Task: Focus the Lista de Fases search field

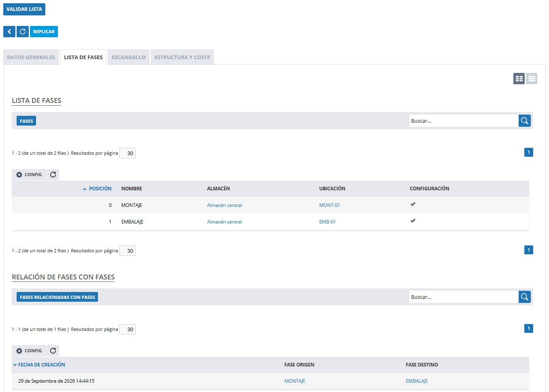Action: [464, 121]
